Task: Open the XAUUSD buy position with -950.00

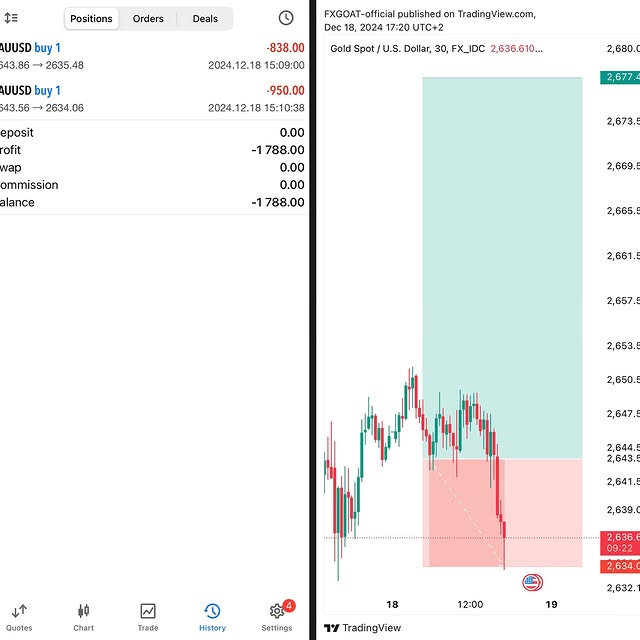Action: [x=152, y=99]
